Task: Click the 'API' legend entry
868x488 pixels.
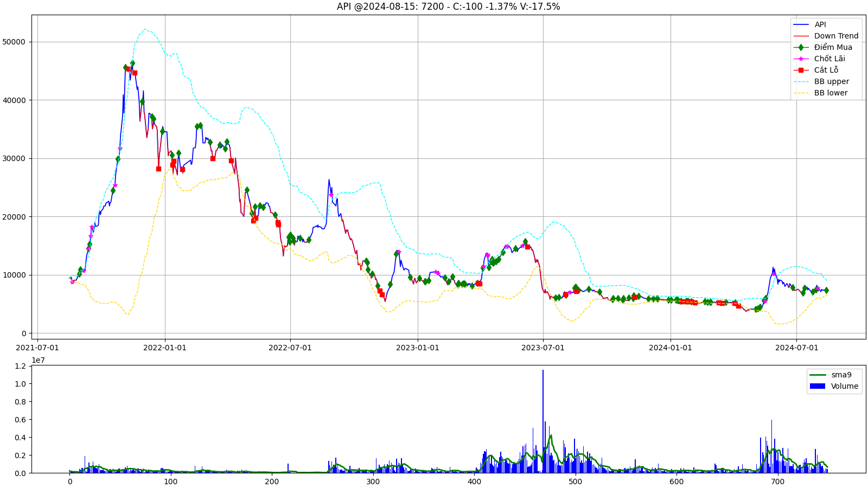Action: click(820, 24)
